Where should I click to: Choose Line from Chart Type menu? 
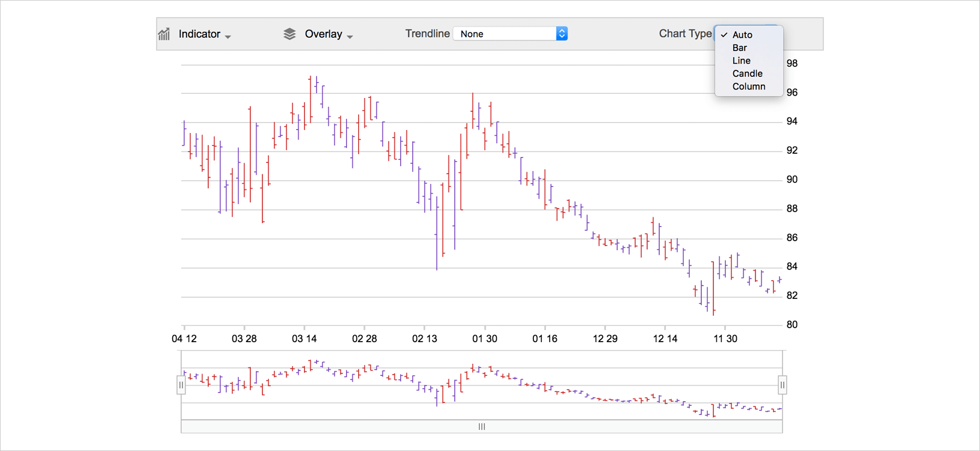click(742, 61)
